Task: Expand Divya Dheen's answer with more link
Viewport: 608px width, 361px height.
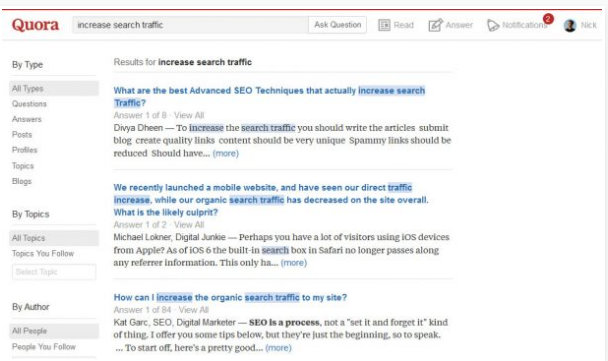Action: (226, 153)
